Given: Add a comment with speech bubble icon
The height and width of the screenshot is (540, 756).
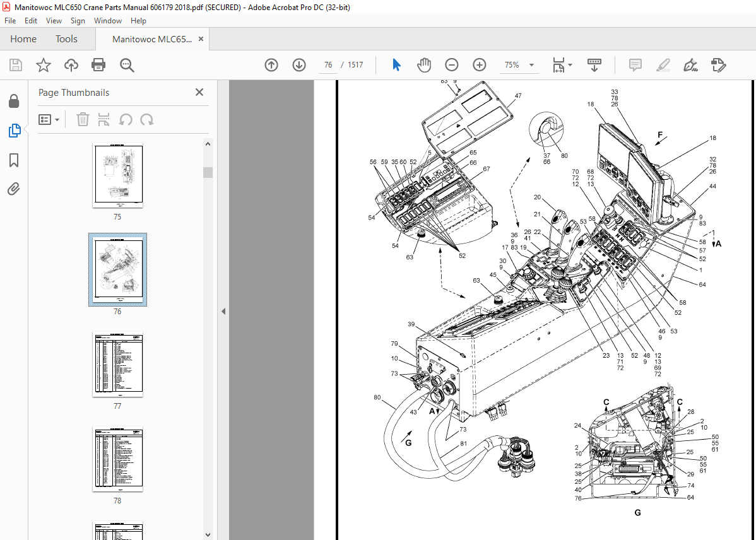Looking at the screenshot, I should [635, 65].
